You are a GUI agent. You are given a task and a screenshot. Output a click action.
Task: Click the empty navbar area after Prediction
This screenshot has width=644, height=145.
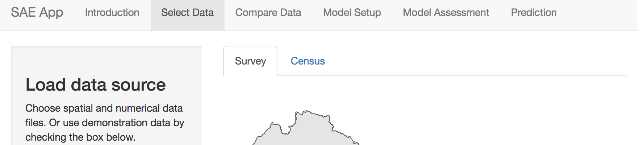tap(598, 14)
